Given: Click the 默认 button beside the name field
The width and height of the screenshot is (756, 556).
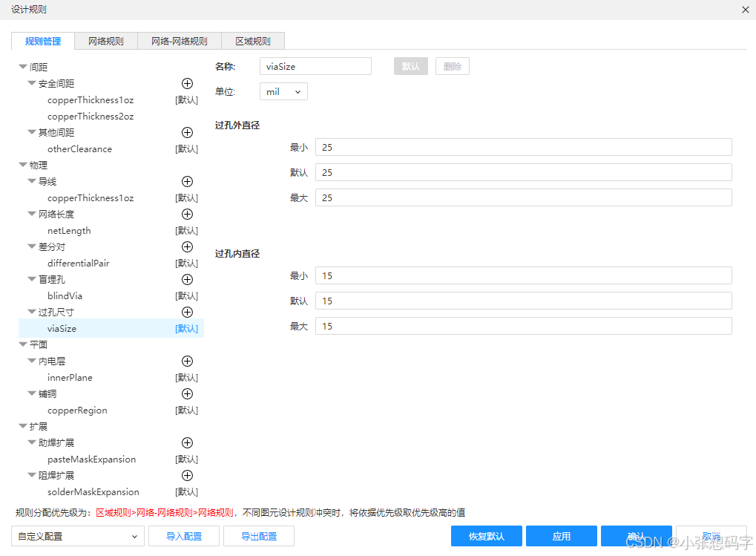Looking at the screenshot, I should 411,66.
